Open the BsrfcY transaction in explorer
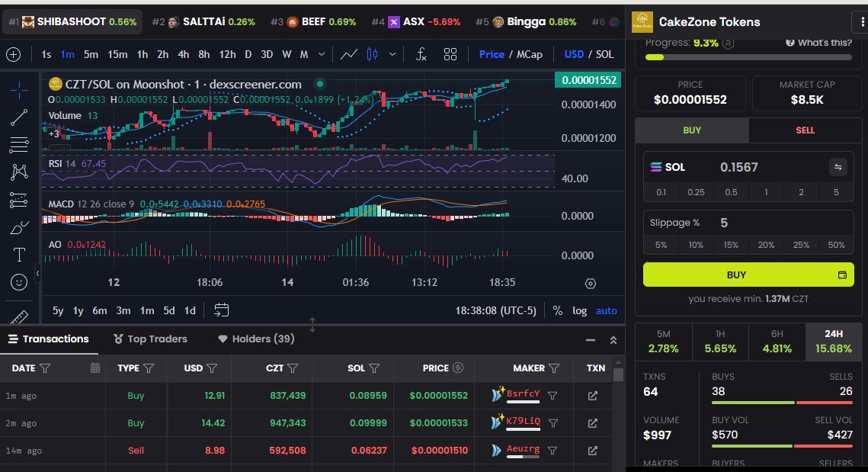 (x=593, y=396)
